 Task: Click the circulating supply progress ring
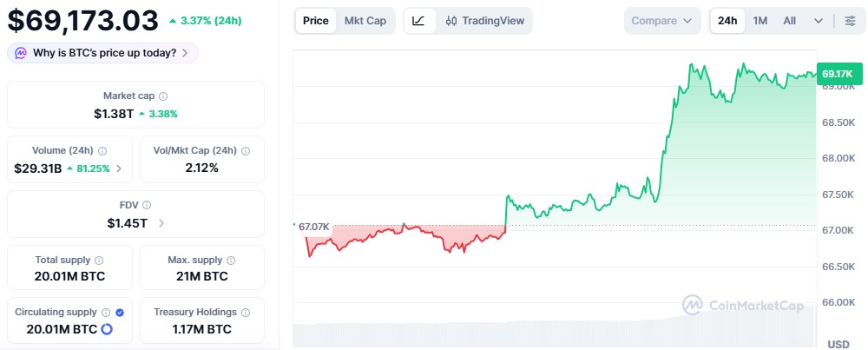(108, 329)
